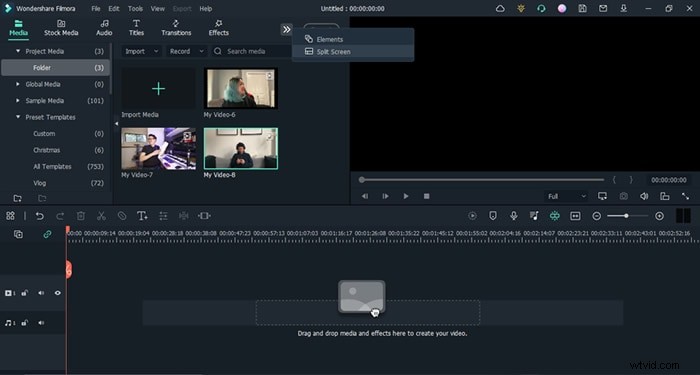This screenshot has height=375, width=700.
Task: Toggle video track 1 visibility eye
Action: (x=58, y=293)
